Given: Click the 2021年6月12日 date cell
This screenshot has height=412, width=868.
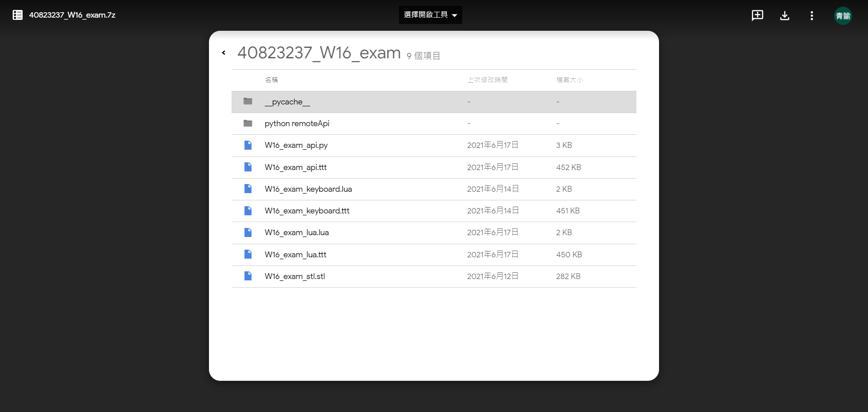Looking at the screenshot, I should click(493, 276).
